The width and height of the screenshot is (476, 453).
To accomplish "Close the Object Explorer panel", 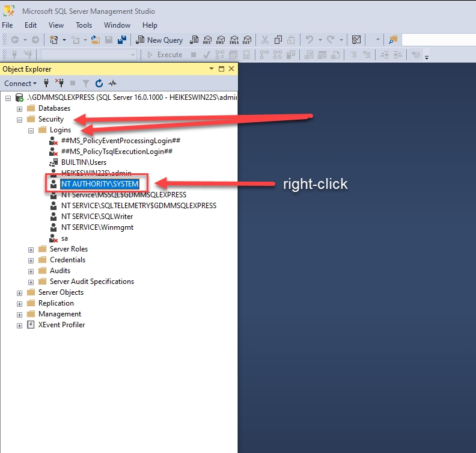I will [231, 69].
